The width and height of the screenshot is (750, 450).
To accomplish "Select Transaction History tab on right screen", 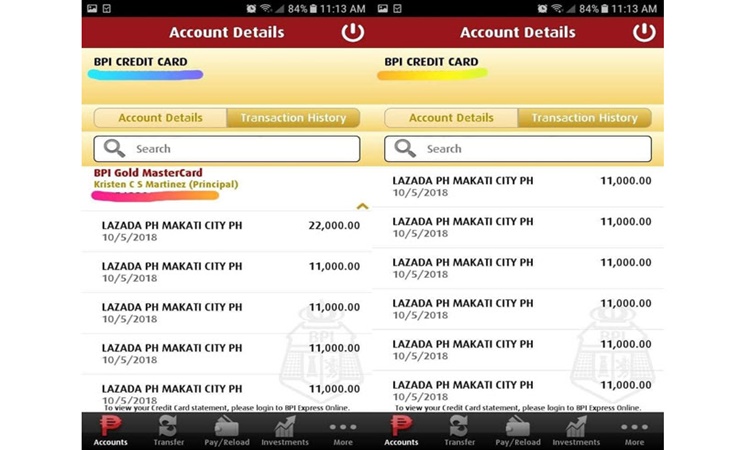I will point(584,118).
